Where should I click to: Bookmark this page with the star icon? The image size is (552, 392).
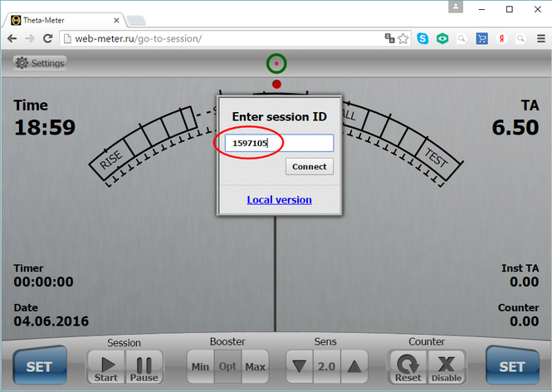pos(403,38)
